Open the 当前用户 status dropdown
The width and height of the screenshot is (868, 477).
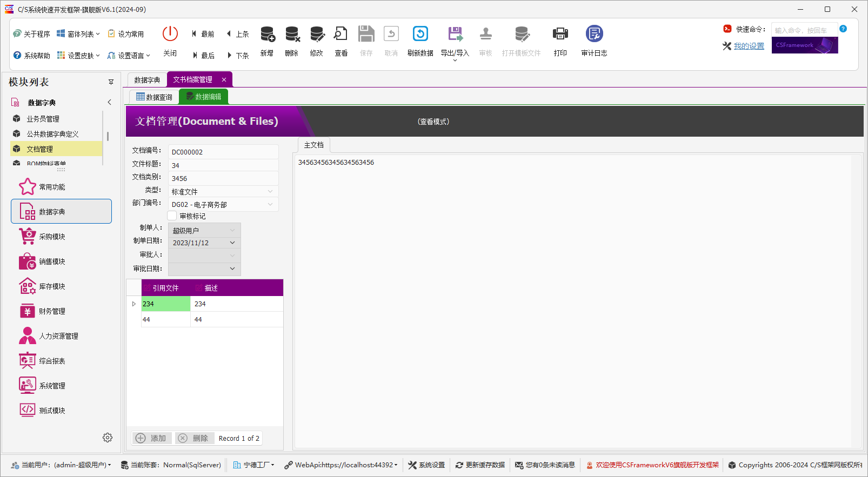point(61,465)
